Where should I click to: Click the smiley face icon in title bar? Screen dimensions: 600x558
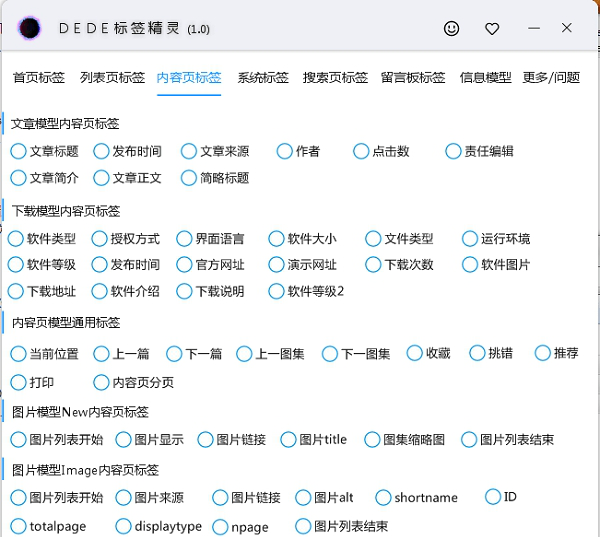[451, 29]
